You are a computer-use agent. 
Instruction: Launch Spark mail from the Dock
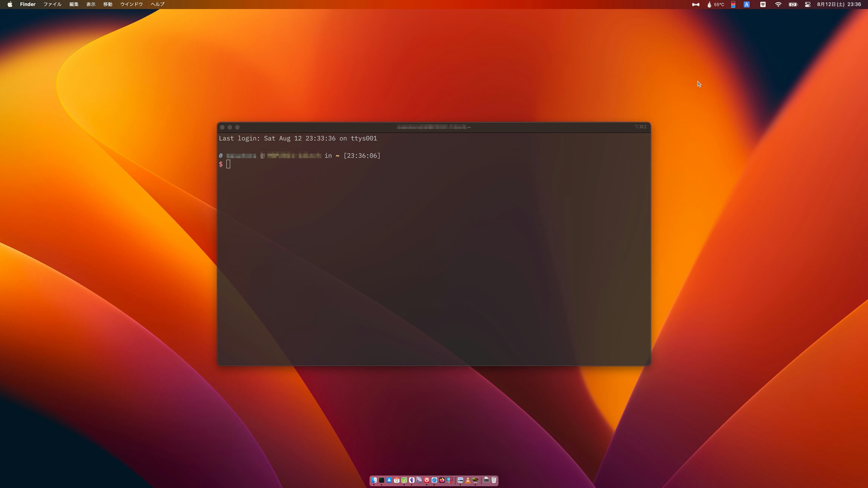pyautogui.click(x=389, y=480)
